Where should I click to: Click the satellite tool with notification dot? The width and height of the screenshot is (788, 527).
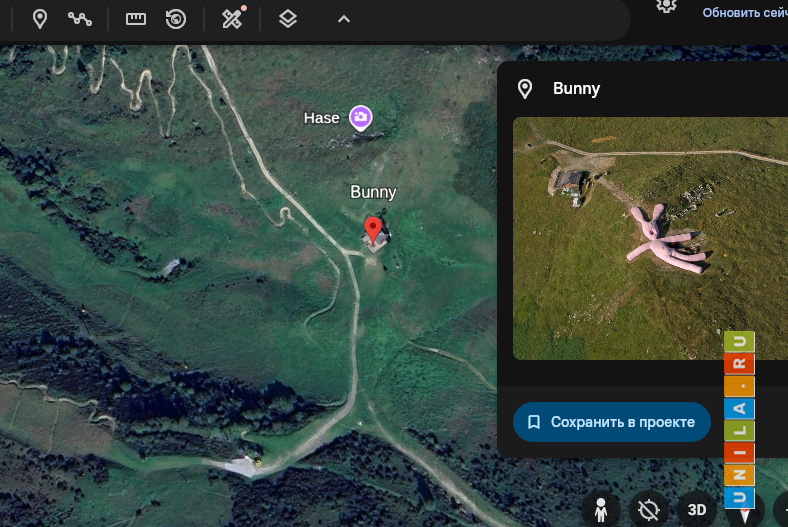(x=233, y=19)
